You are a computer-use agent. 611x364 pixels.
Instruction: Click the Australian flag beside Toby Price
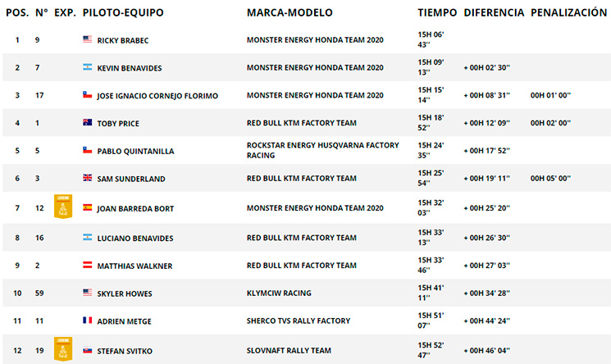click(x=87, y=122)
